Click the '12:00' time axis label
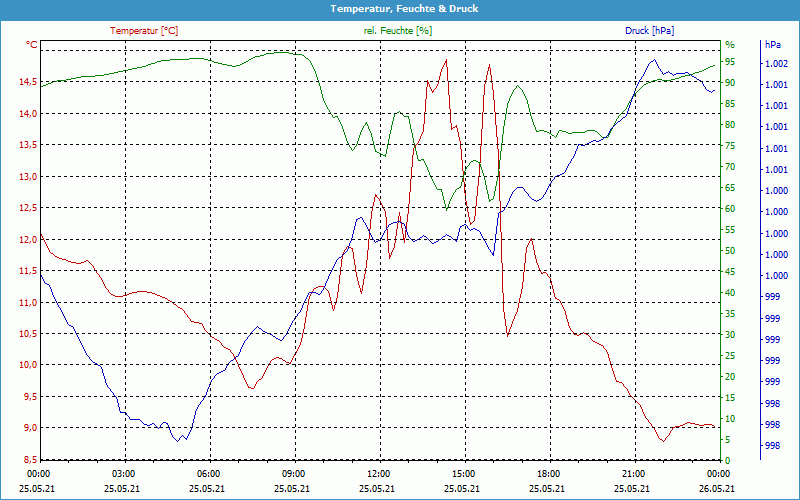Viewport: 800px width, 500px height. coord(378,474)
